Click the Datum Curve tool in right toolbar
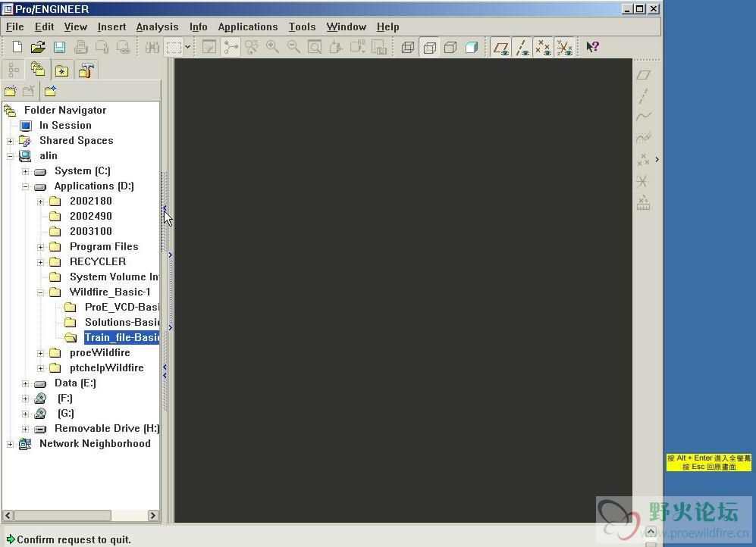The width and height of the screenshot is (756, 547). pyautogui.click(x=643, y=116)
